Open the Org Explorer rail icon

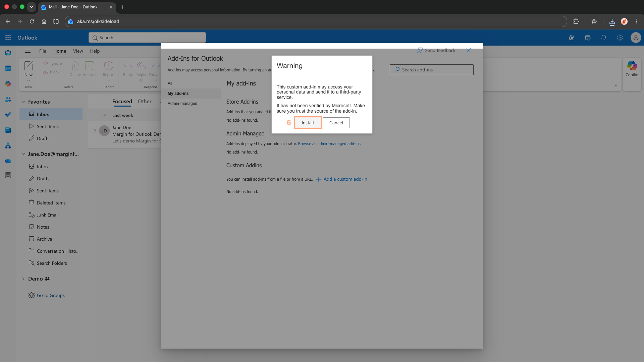coord(8,146)
